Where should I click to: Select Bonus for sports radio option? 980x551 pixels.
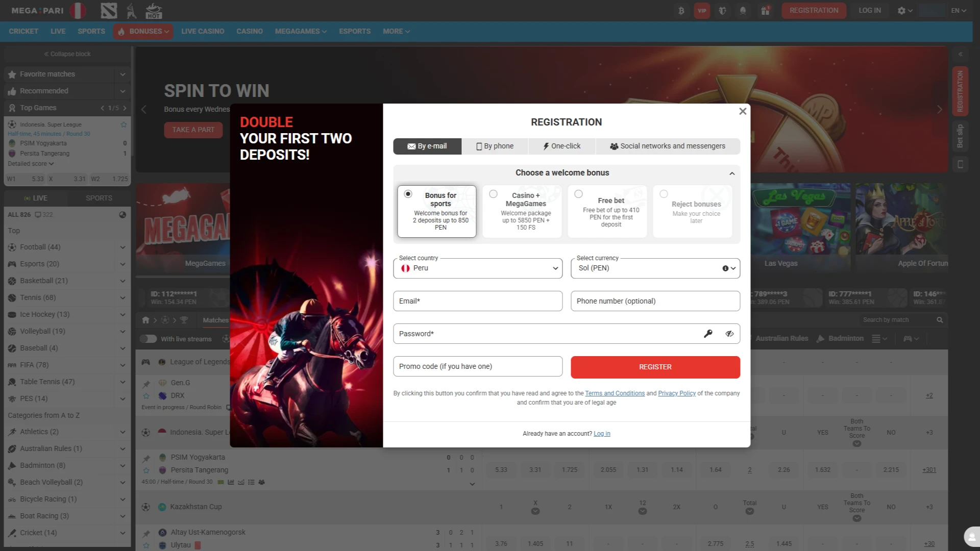[408, 194]
